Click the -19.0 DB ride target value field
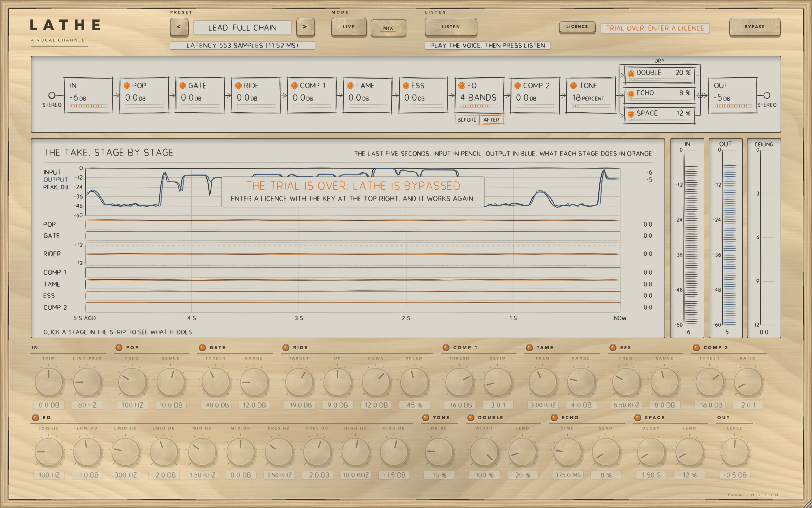The image size is (812, 508). pos(299,405)
